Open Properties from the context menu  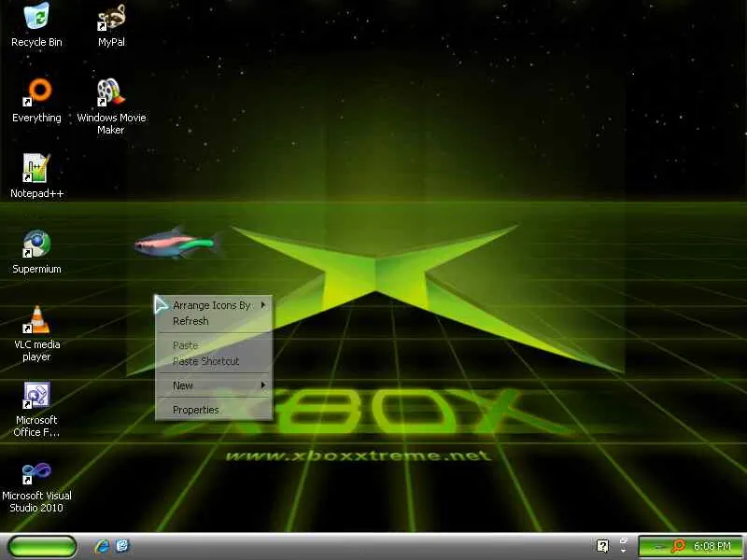pos(214,410)
